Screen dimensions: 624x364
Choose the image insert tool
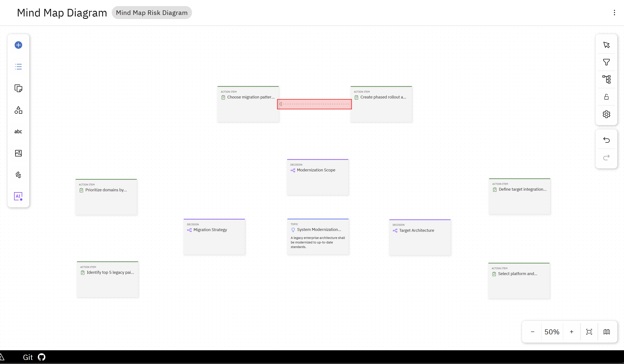point(18,153)
